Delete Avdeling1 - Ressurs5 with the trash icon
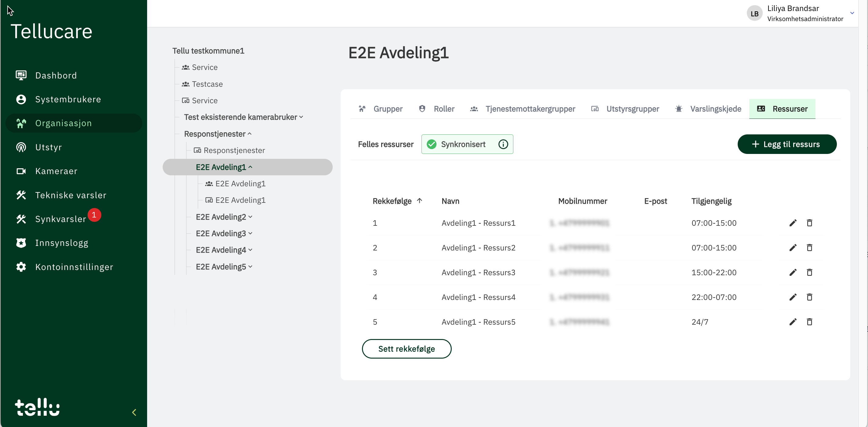Image resolution: width=868 pixels, height=427 pixels. (809, 322)
